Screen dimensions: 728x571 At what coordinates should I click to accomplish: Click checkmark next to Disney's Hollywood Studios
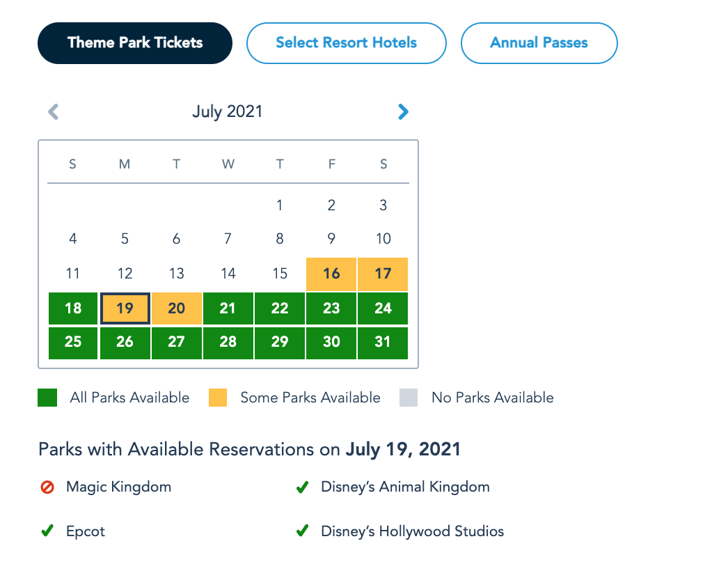pyautogui.click(x=302, y=531)
